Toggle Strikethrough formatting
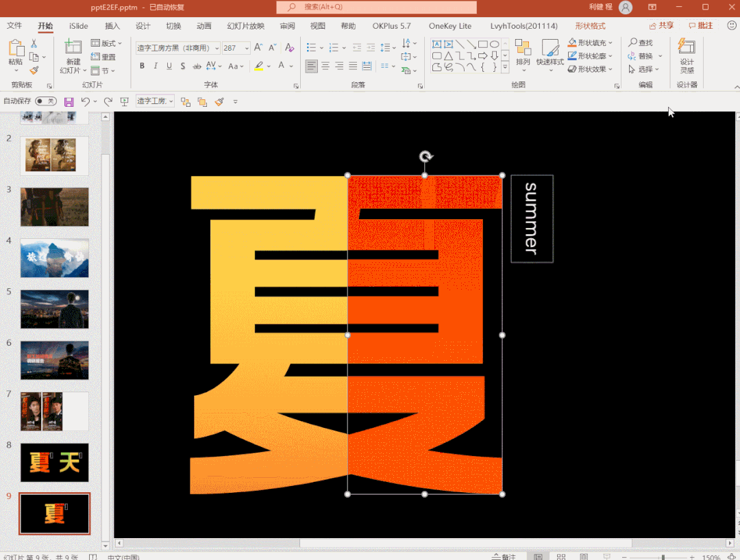740x560 pixels. tap(197, 66)
